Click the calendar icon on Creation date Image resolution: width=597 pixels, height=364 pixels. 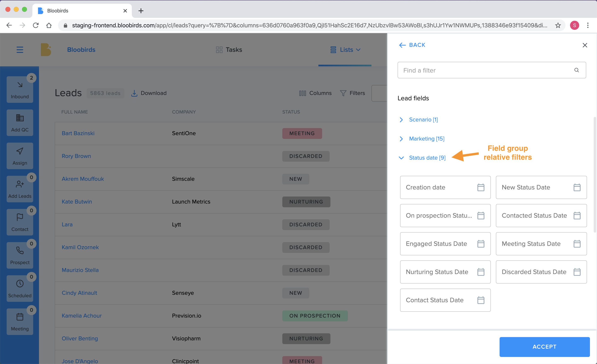[x=481, y=187]
